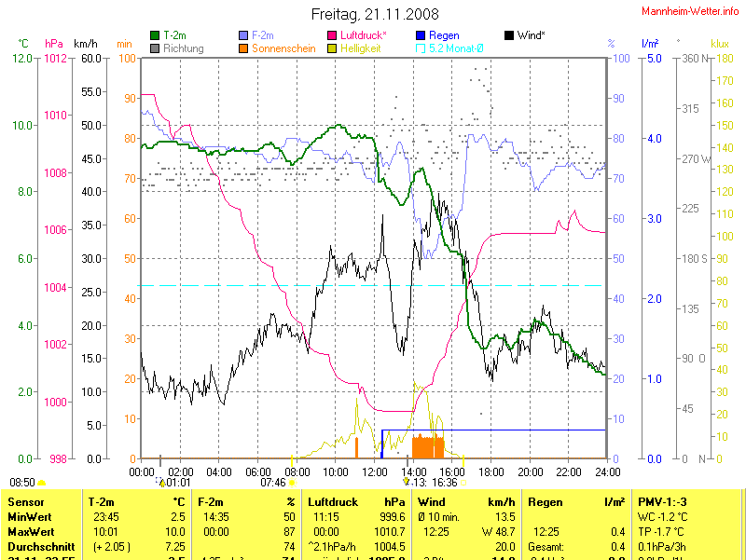Screen dimensions: 746x560
Task: Select the Regen legend label
Action: [444, 35]
